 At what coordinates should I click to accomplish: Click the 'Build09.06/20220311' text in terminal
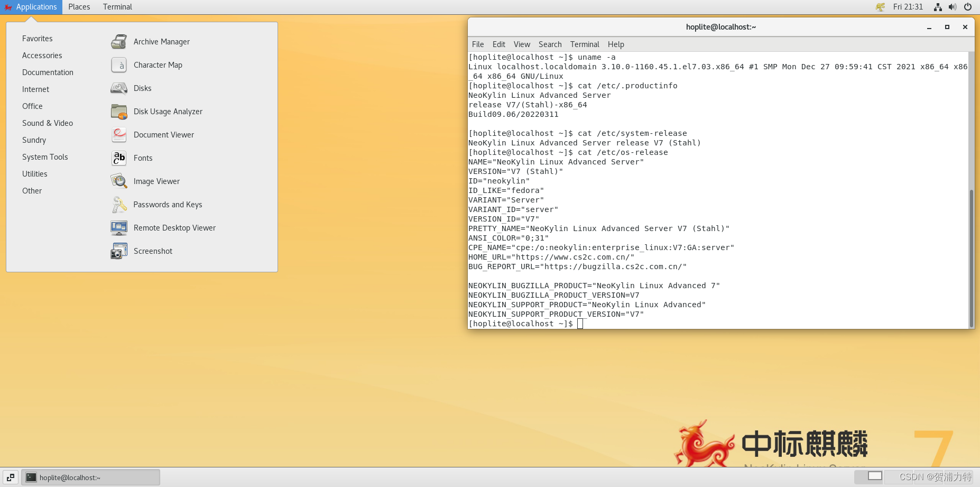(513, 114)
